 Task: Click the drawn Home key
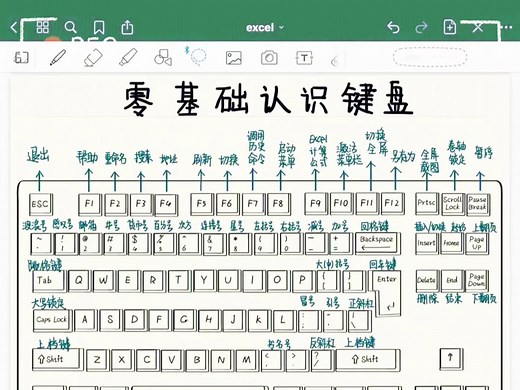pyautogui.click(x=452, y=243)
